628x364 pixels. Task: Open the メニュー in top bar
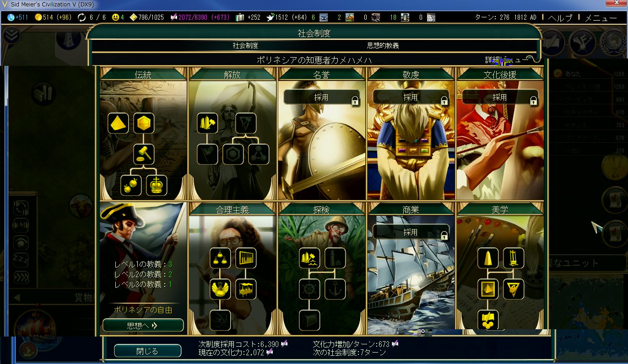601,18
